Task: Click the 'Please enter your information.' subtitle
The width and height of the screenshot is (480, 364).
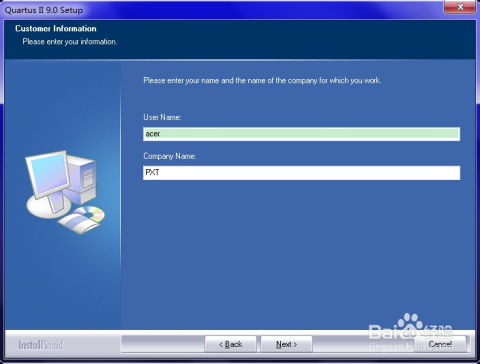Action: [x=70, y=42]
